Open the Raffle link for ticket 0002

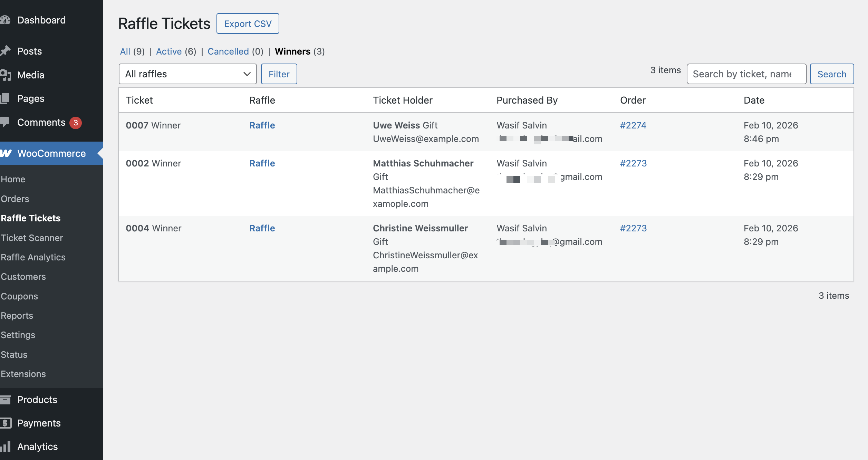(262, 163)
